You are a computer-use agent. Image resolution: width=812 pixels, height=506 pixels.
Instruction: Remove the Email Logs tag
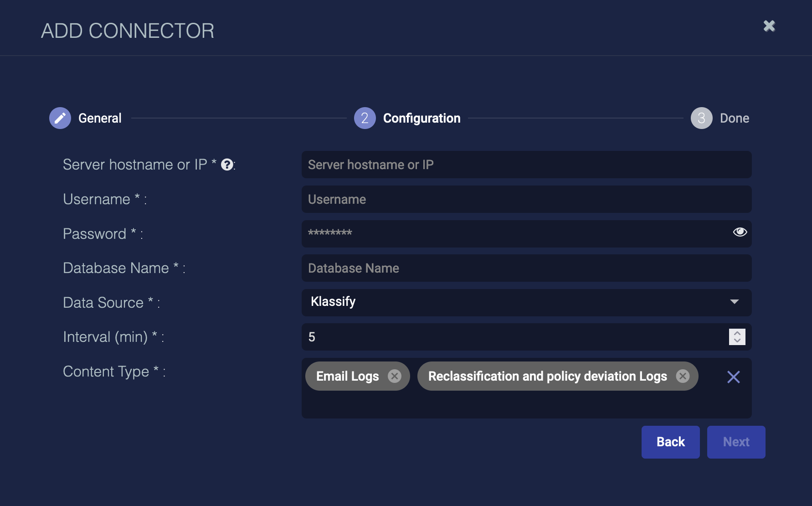pos(394,376)
